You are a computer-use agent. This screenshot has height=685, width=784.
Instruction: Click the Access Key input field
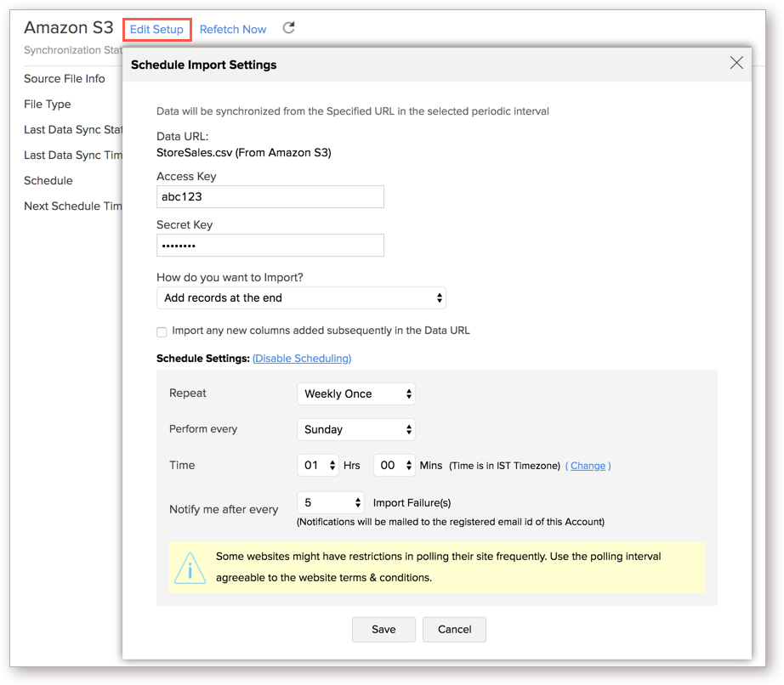pyautogui.click(x=270, y=197)
